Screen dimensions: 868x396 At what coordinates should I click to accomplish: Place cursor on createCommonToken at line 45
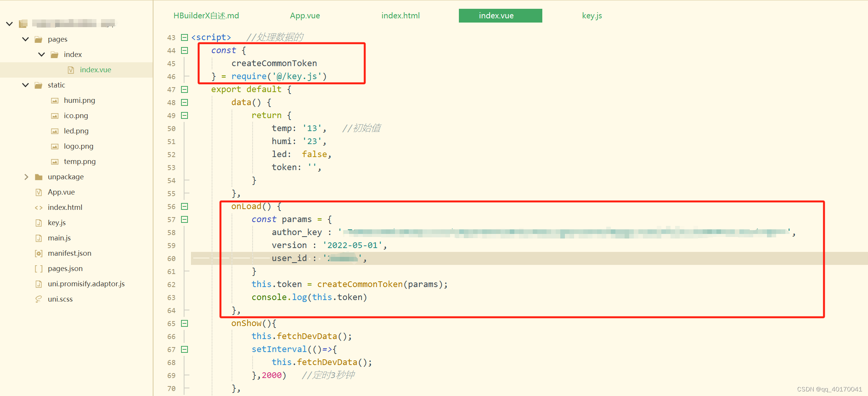pyautogui.click(x=274, y=63)
